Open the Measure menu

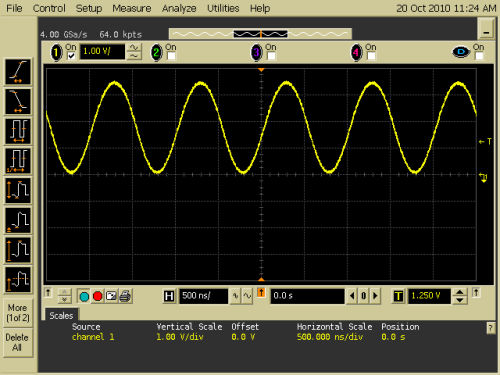[x=132, y=8]
